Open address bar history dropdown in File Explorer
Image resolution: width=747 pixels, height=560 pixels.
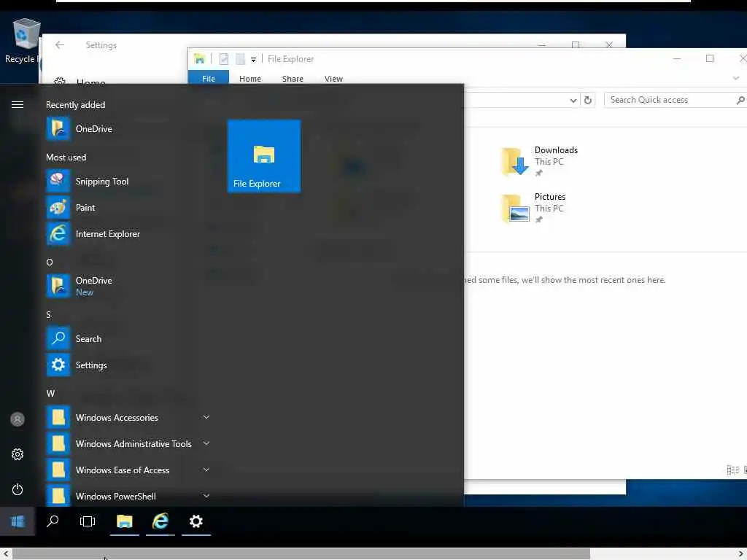point(573,100)
